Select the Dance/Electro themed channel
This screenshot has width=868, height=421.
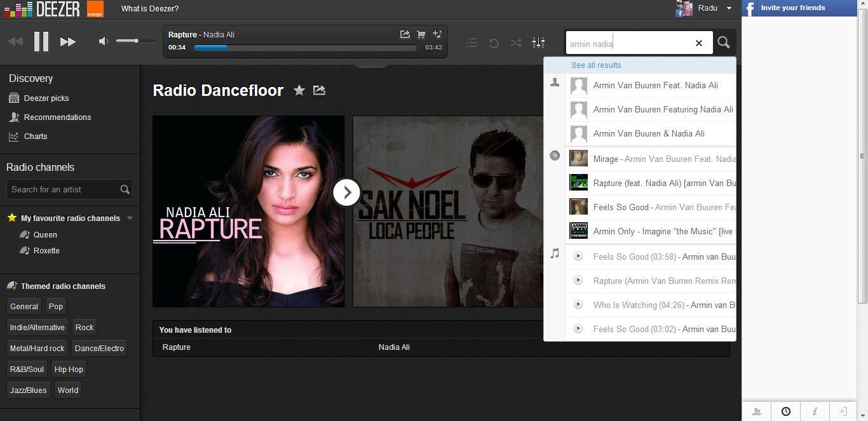click(x=99, y=349)
